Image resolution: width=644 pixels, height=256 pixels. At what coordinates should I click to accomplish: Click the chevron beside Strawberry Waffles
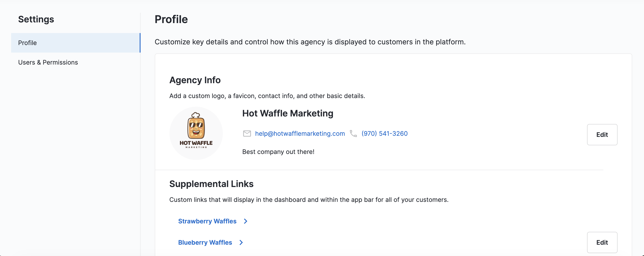click(246, 221)
